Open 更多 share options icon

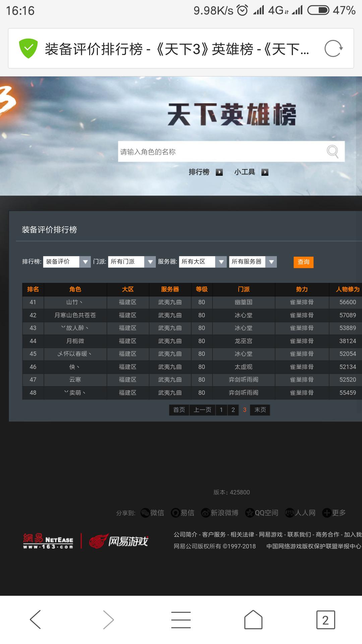[x=327, y=513]
